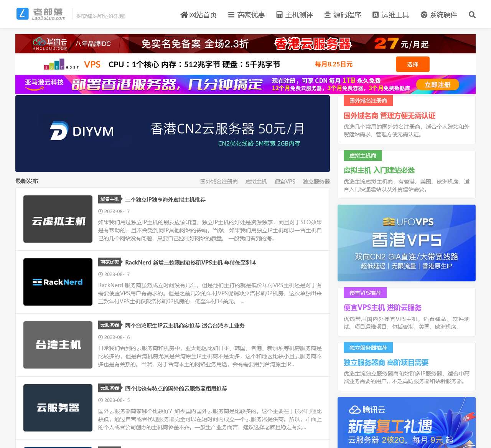This screenshot has height=448, width=491.
Task: Click the 域名主机 category tag
Action: 110,199
